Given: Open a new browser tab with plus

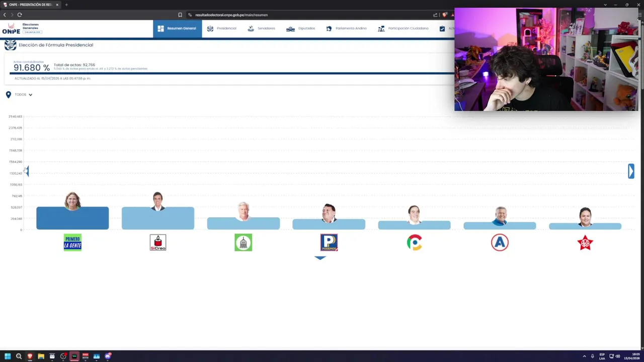Looking at the screenshot, I should [x=66, y=5].
